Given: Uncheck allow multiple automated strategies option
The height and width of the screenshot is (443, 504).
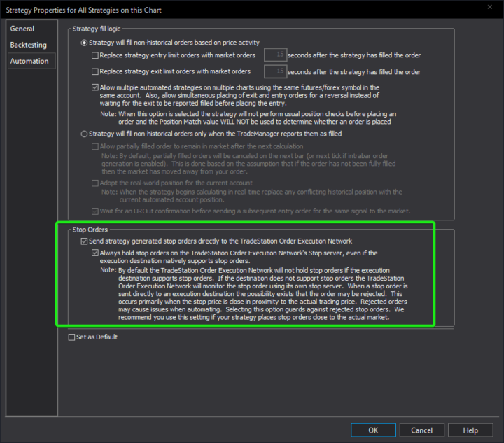Looking at the screenshot, I should [x=95, y=87].
